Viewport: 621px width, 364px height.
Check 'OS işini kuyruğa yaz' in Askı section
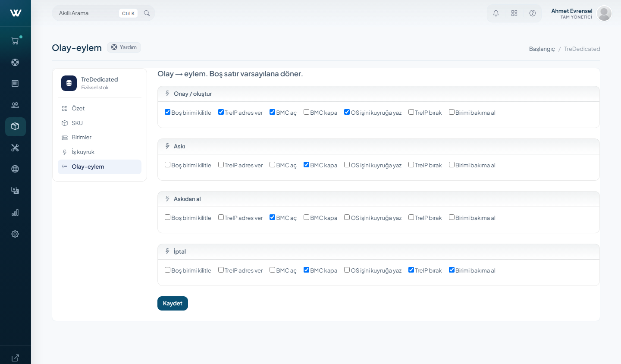347,165
